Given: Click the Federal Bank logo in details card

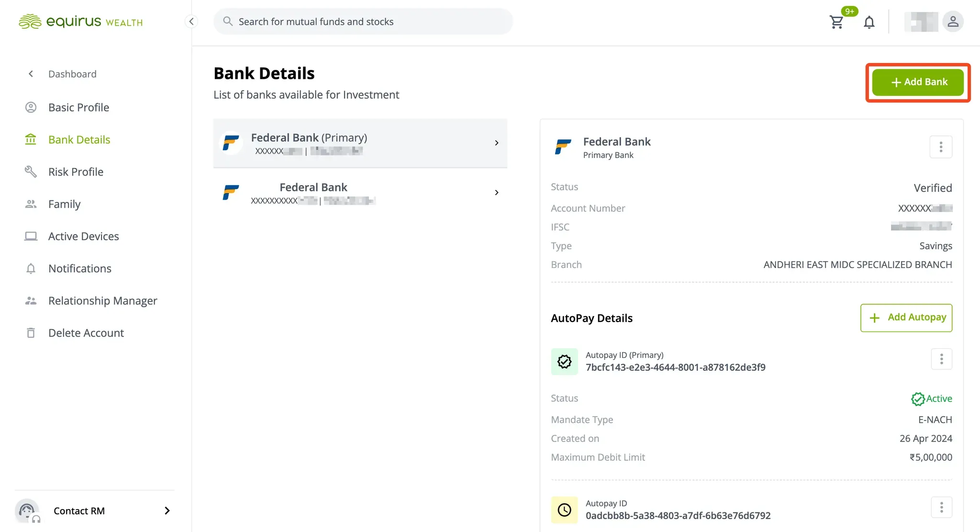Looking at the screenshot, I should click(x=563, y=147).
